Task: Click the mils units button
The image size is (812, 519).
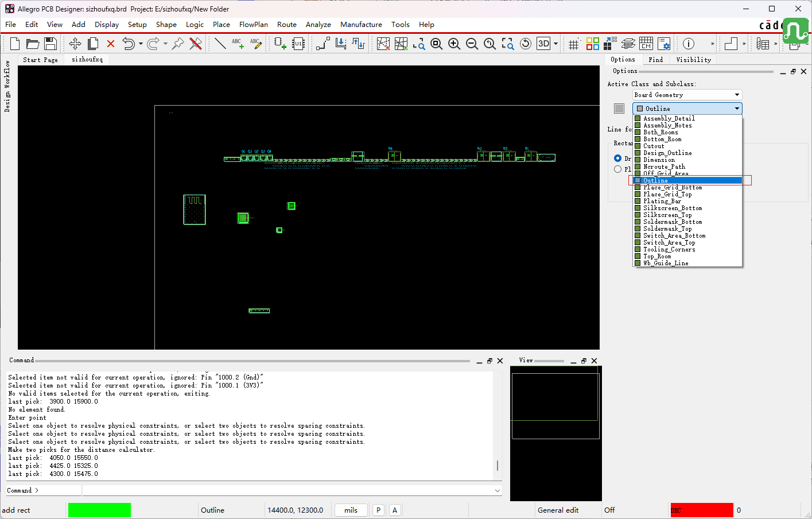Action: tap(351, 510)
